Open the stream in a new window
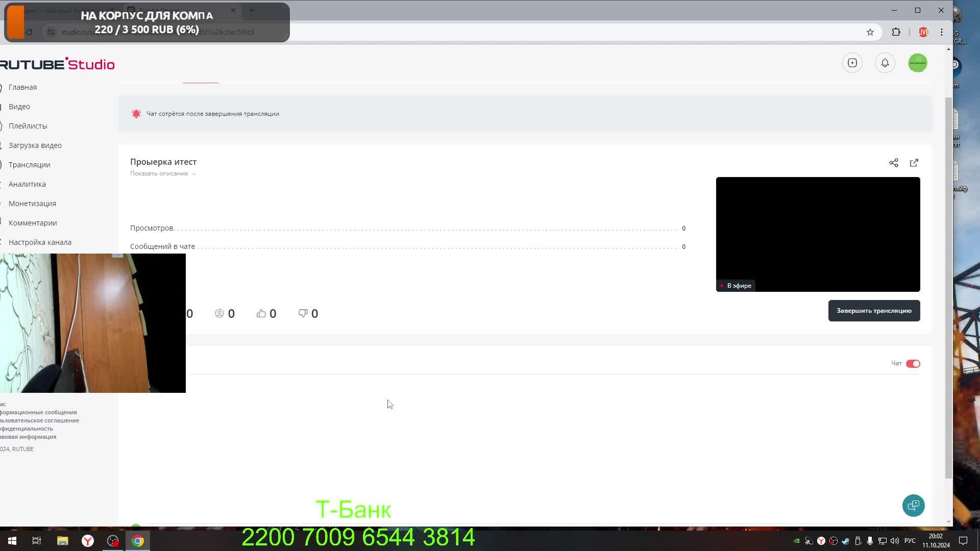980x551 pixels. [914, 163]
